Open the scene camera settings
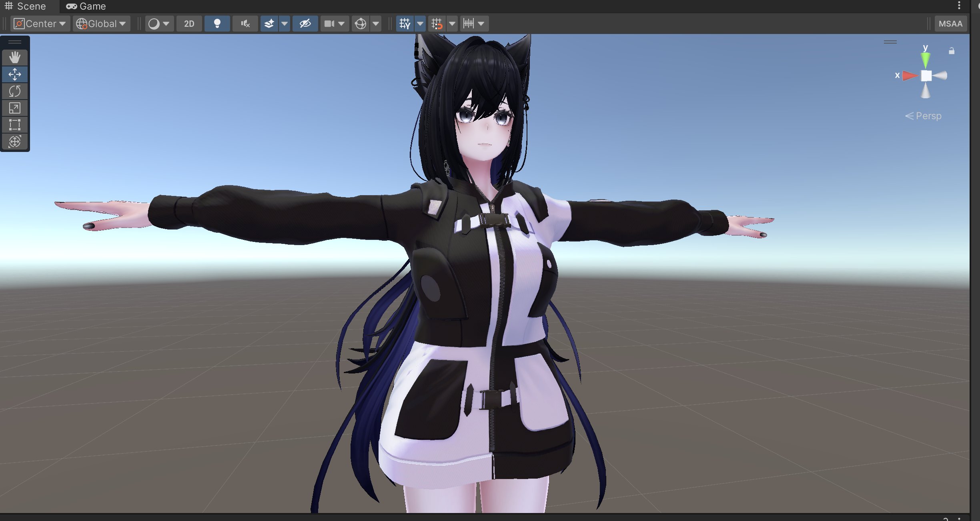The width and height of the screenshot is (980, 521). (x=330, y=24)
